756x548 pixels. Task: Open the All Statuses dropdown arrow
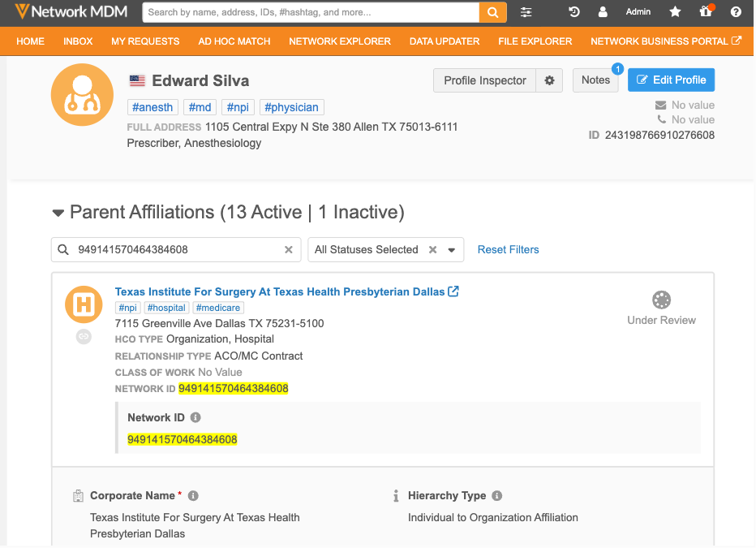[x=452, y=250]
